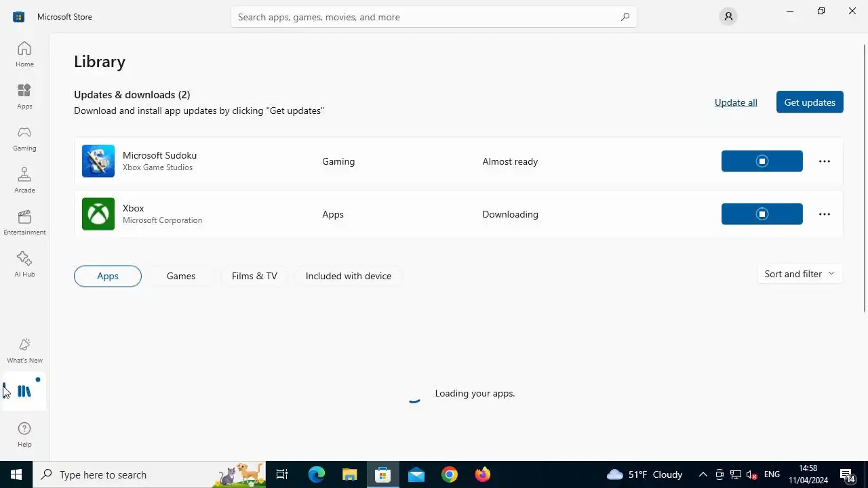Click the Xbox app icon
Screen dimensions: 868x488
coord(98,214)
